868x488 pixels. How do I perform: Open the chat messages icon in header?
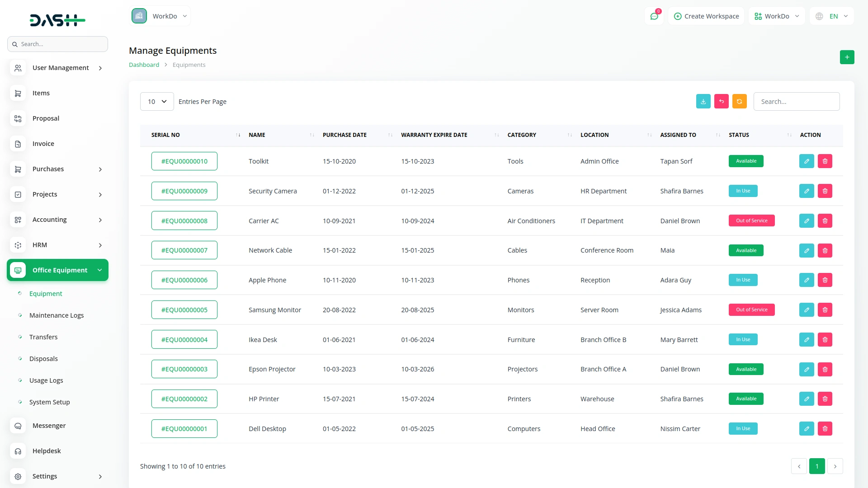[x=654, y=16]
